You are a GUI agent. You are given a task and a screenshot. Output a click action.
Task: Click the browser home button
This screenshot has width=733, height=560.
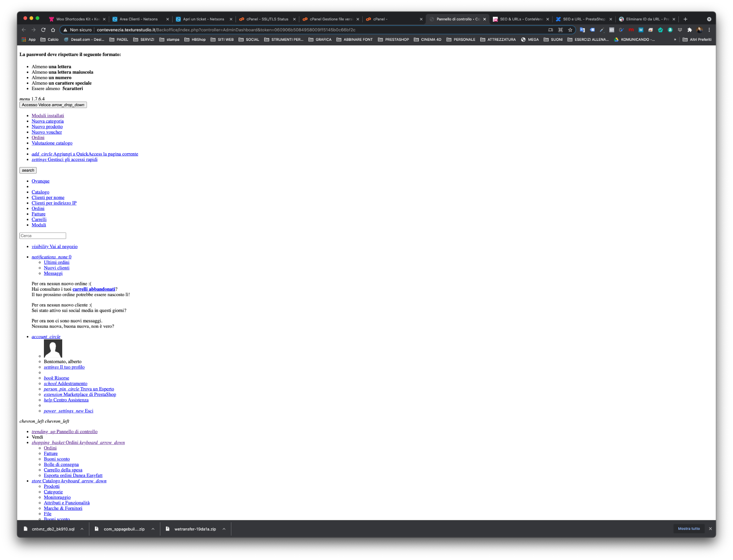click(53, 30)
